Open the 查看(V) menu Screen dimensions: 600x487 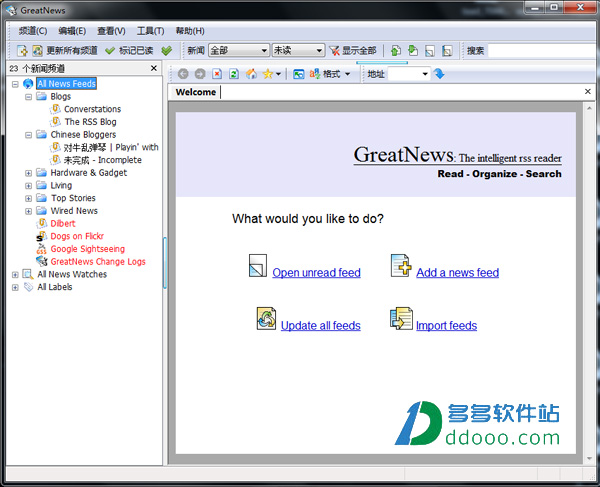point(111,31)
